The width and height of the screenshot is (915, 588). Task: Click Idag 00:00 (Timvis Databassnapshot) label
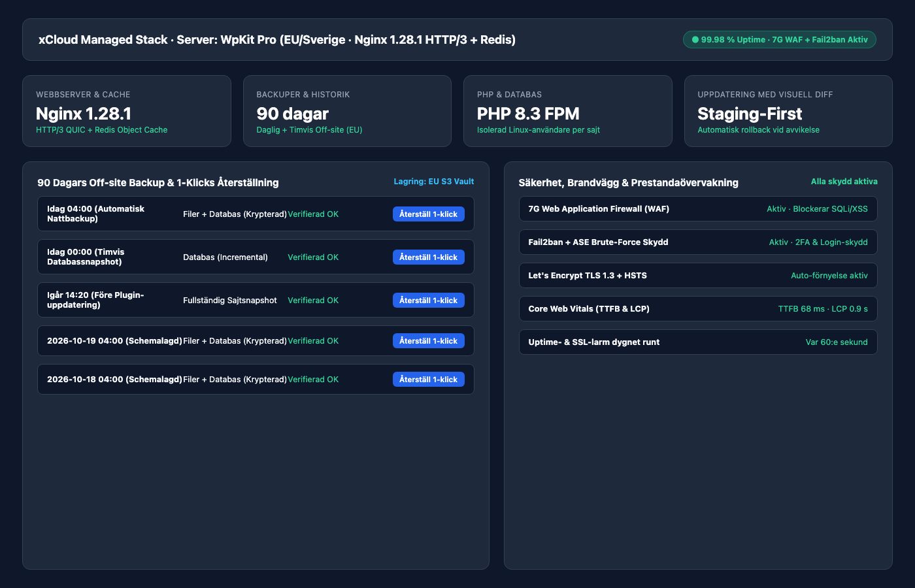point(86,257)
